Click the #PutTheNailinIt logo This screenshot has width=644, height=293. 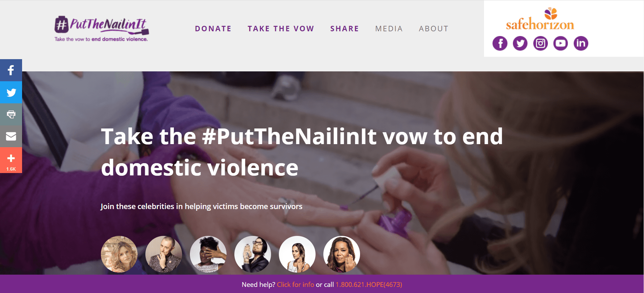[102, 29]
